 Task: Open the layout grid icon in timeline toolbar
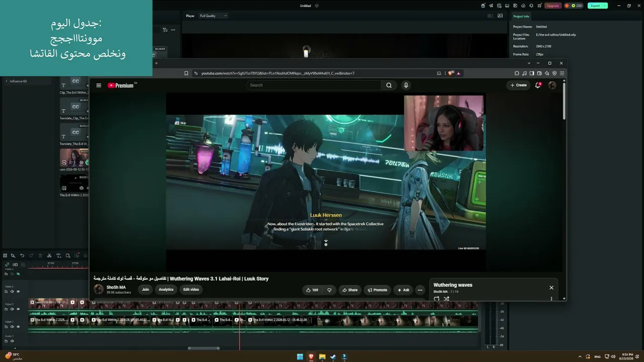pyautogui.click(x=5, y=255)
